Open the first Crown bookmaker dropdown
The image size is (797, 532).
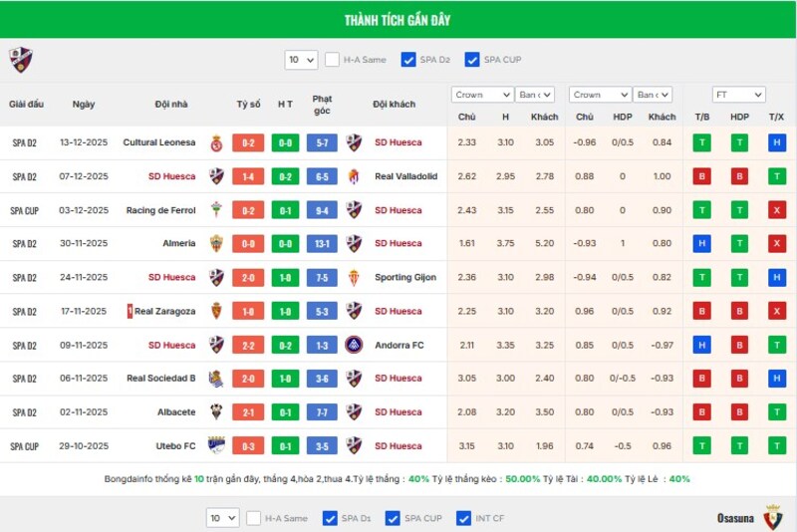[481, 95]
